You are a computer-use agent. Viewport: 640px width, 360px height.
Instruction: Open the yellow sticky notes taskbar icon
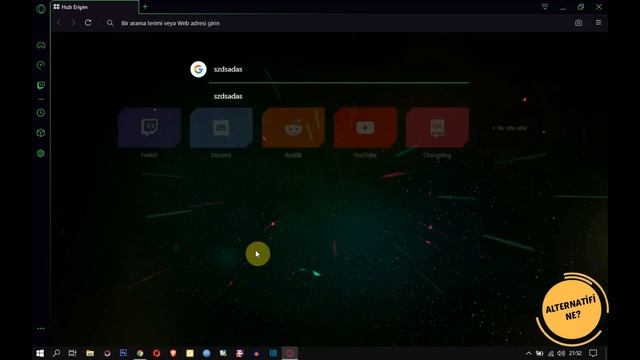coord(190,353)
